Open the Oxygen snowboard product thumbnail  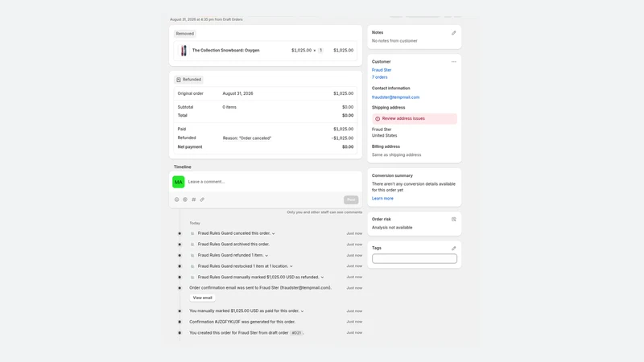pos(184,51)
